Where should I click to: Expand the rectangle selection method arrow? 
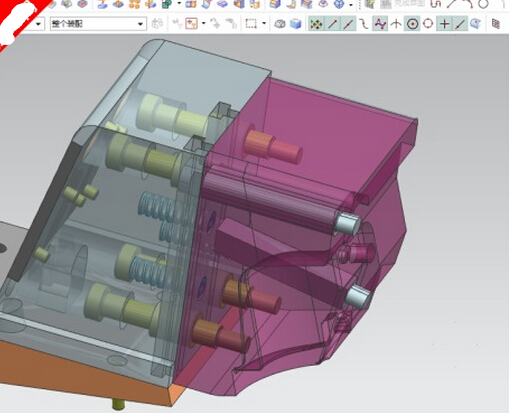coord(264,24)
